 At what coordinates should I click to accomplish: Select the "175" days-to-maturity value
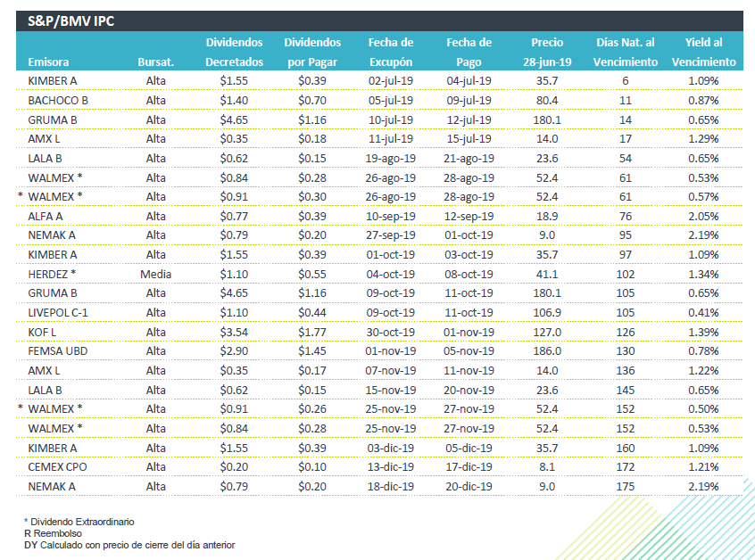point(625,486)
